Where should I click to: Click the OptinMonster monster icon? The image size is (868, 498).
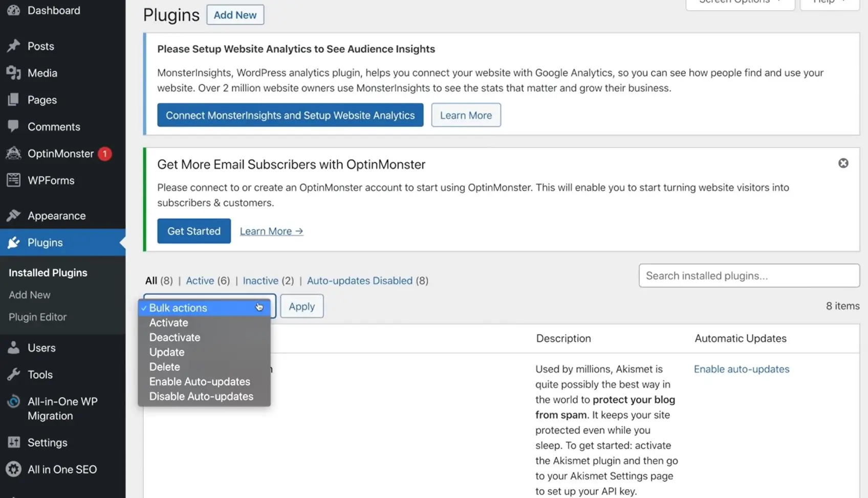14,154
